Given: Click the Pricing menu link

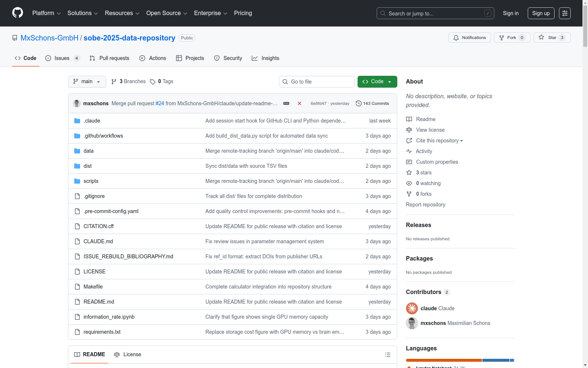Looking at the screenshot, I should coord(243,13).
